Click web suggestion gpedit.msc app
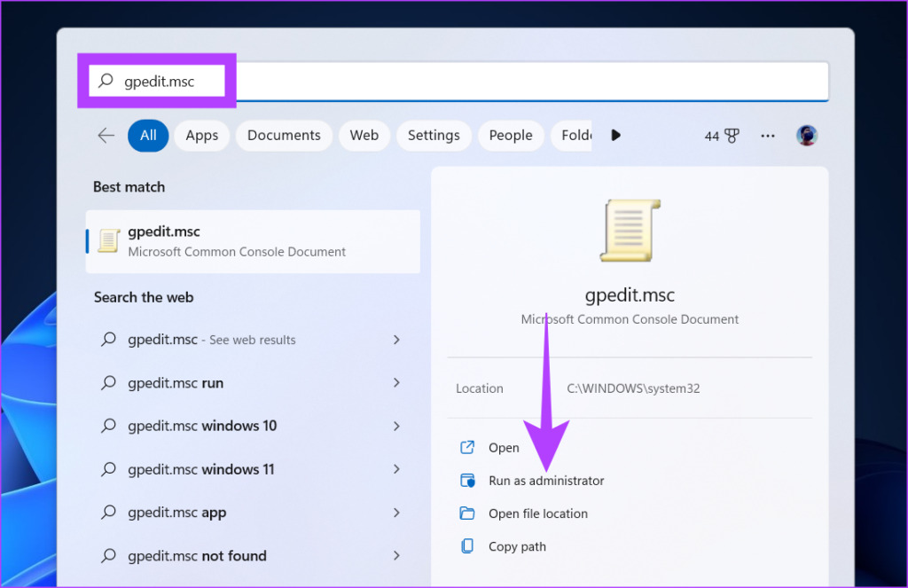 [177, 512]
